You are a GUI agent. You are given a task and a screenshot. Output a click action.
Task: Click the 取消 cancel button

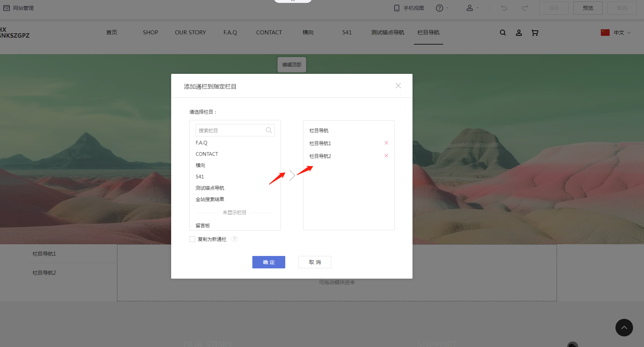[315, 262]
